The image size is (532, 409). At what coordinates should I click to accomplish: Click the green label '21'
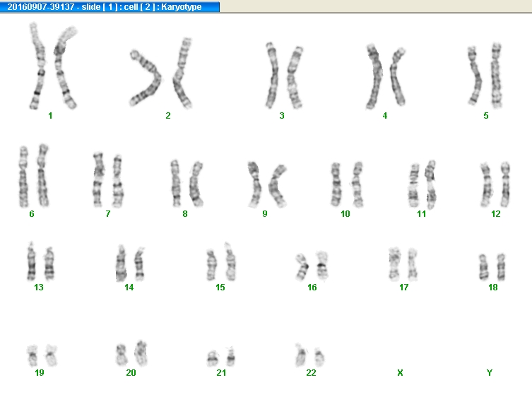(x=221, y=373)
